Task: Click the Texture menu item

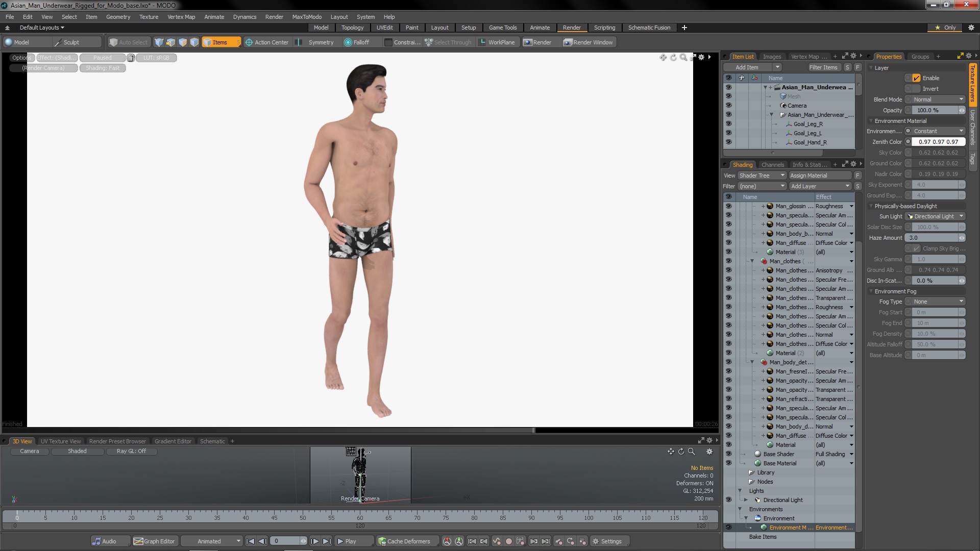Action: pyautogui.click(x=149, y=17)
